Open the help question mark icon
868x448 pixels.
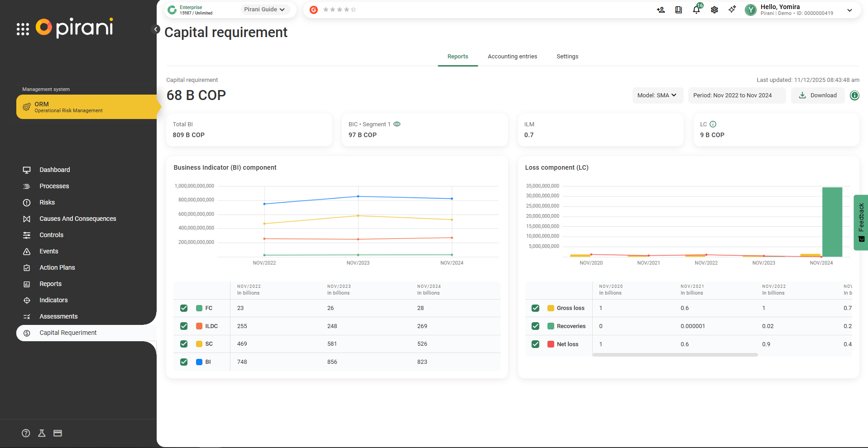coord(26,433)
